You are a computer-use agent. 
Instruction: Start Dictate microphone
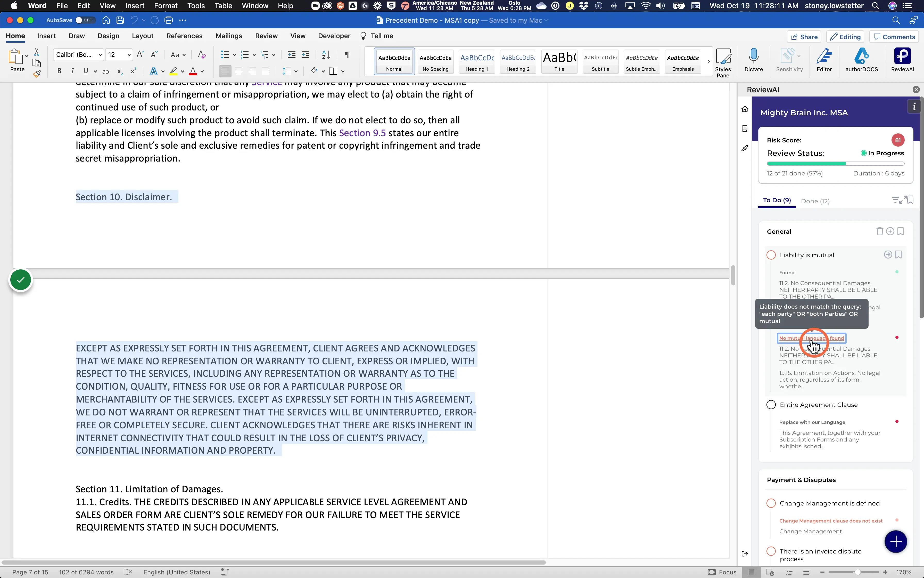753,60
